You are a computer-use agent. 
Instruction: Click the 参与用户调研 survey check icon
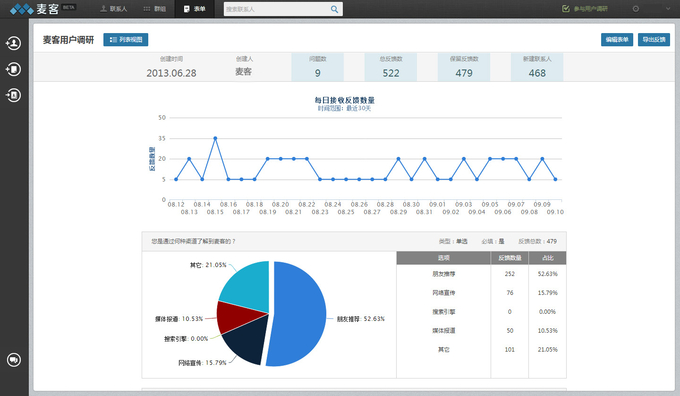(x=566, y=9)
